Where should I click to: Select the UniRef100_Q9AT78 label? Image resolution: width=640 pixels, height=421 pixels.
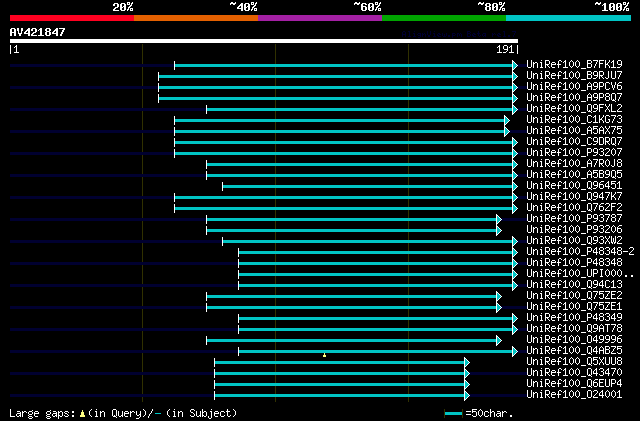click(574, 329)
